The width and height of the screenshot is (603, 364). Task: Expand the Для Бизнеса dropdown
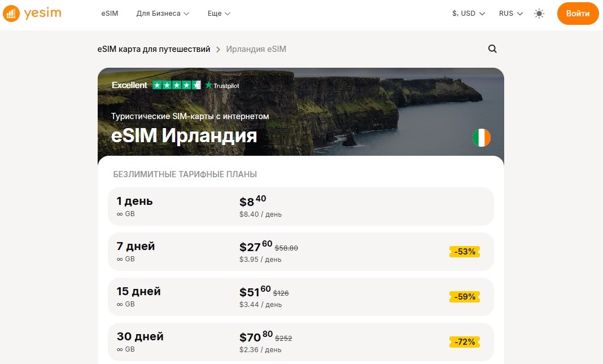(x=162, y=13)
